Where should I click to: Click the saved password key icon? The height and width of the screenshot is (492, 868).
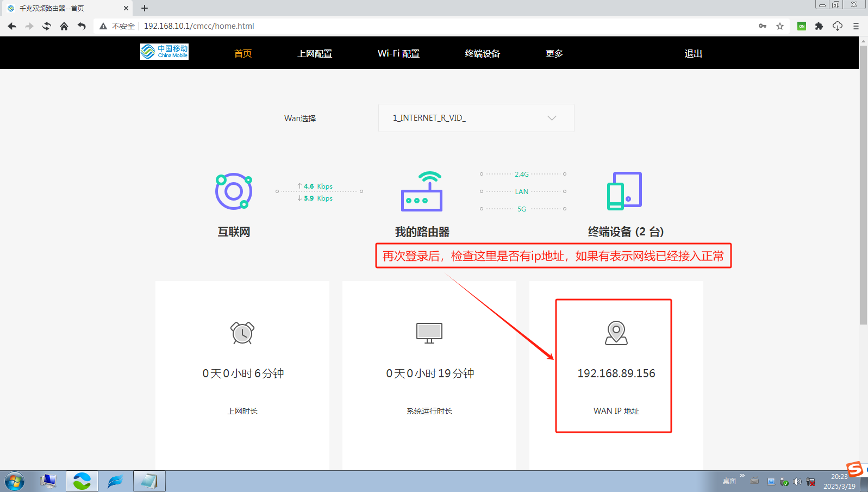click(763, 26)
